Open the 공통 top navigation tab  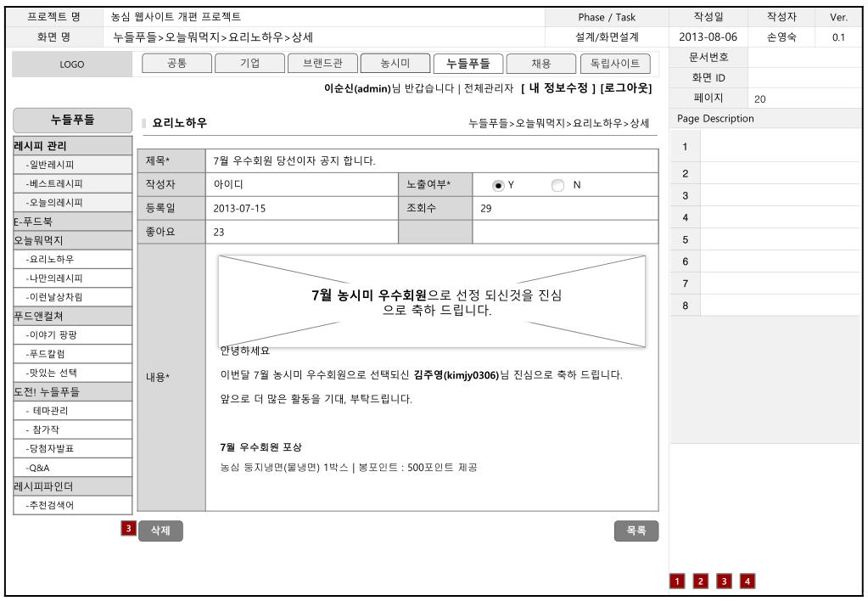(176, 63)
